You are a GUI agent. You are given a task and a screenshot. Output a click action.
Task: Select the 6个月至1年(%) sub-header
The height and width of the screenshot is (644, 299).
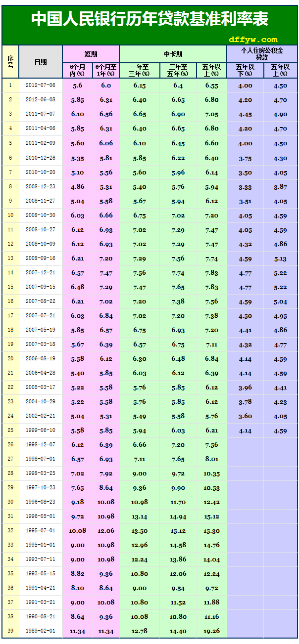coord(106,70)
